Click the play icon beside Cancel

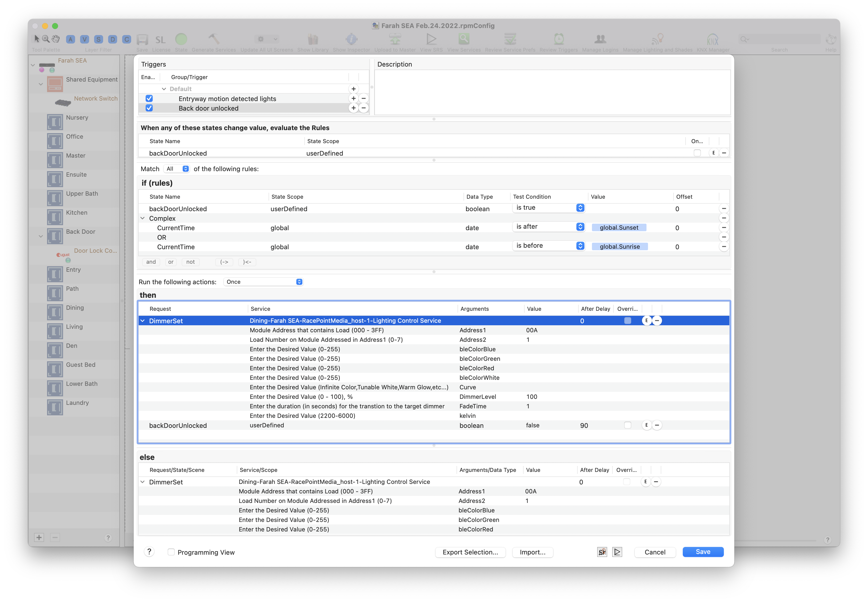[617, 552]
